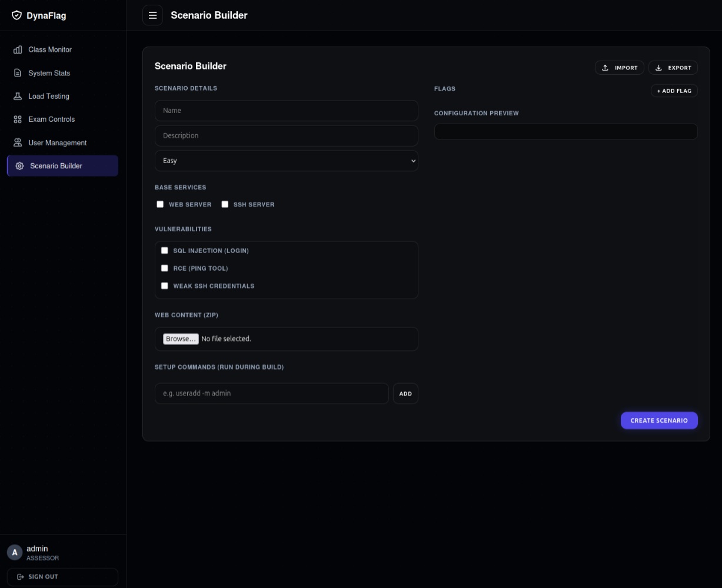
Task: Click the Create Scenario button
Action: coord(659,420)
